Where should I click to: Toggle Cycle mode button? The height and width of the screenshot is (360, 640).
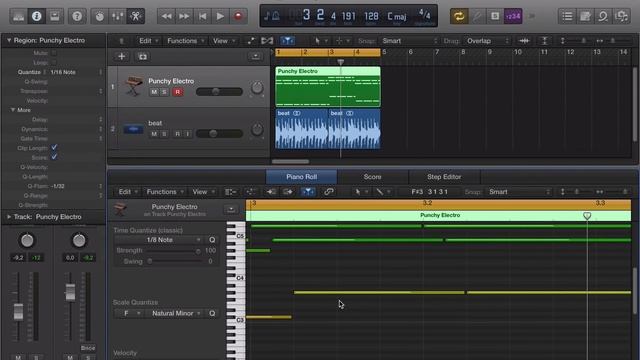click(459, 16)
